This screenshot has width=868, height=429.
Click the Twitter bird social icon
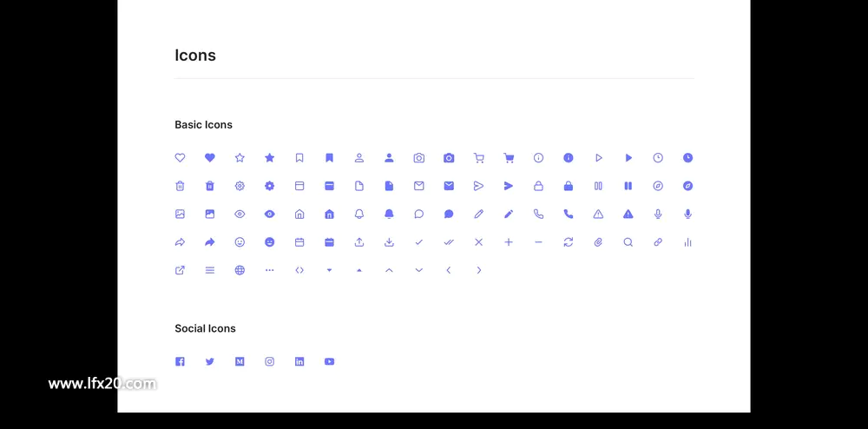coord(210,361)
